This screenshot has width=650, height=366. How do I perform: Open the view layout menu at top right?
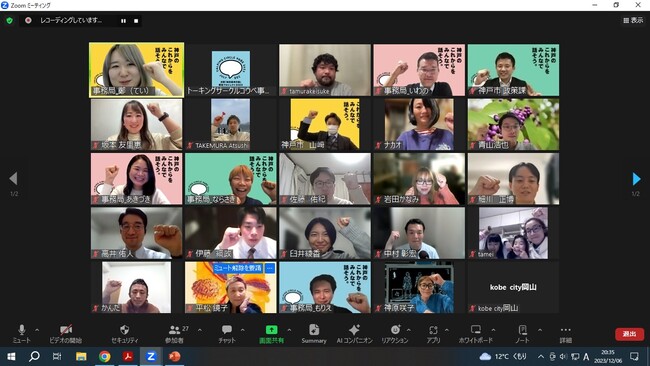[633, 20]
